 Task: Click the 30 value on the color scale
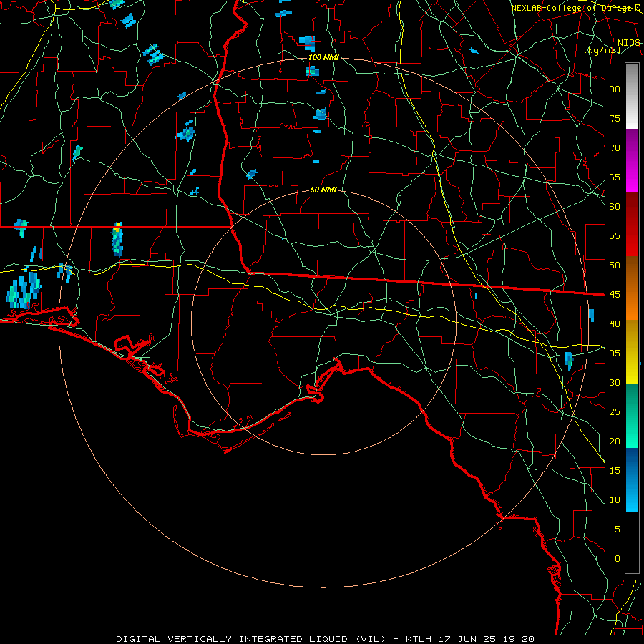pyautogui.click(x=615, y=382)
